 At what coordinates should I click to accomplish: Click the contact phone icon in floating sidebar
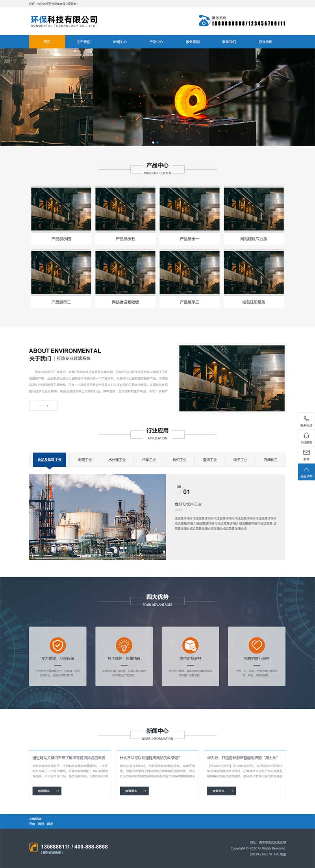[x=306, y=419]
